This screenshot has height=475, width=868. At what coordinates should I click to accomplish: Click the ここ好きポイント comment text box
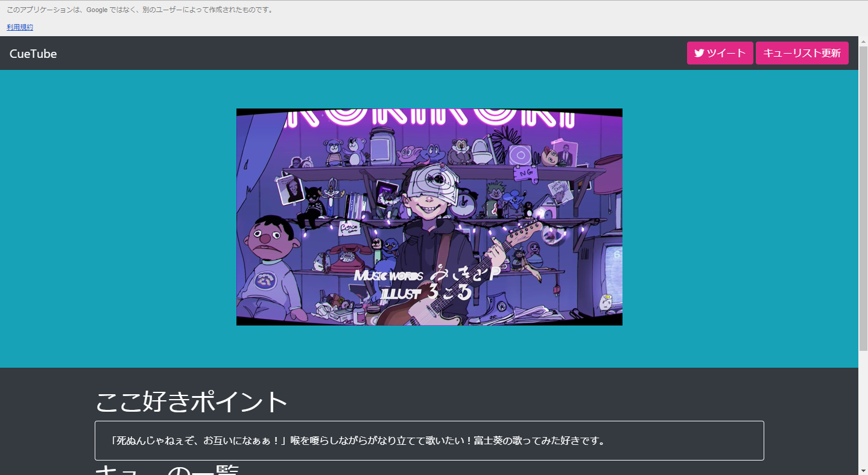click(429, 441)
